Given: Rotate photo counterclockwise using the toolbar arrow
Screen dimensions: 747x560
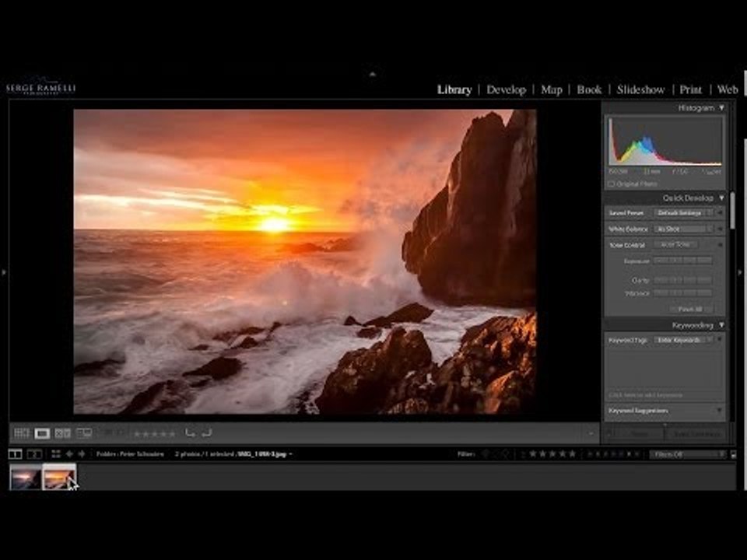Looking at the screenshot, I should tap(190, 433).
